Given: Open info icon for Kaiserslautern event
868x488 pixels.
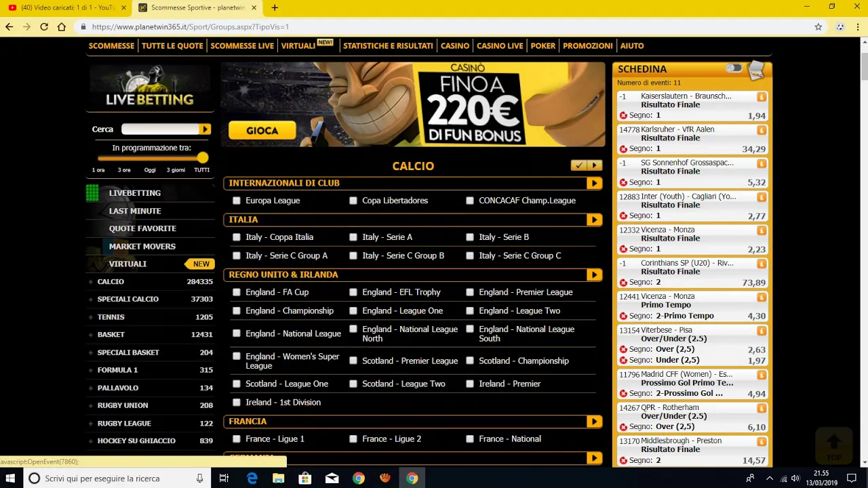Looking at the screenshot, I should click(762, 97).
